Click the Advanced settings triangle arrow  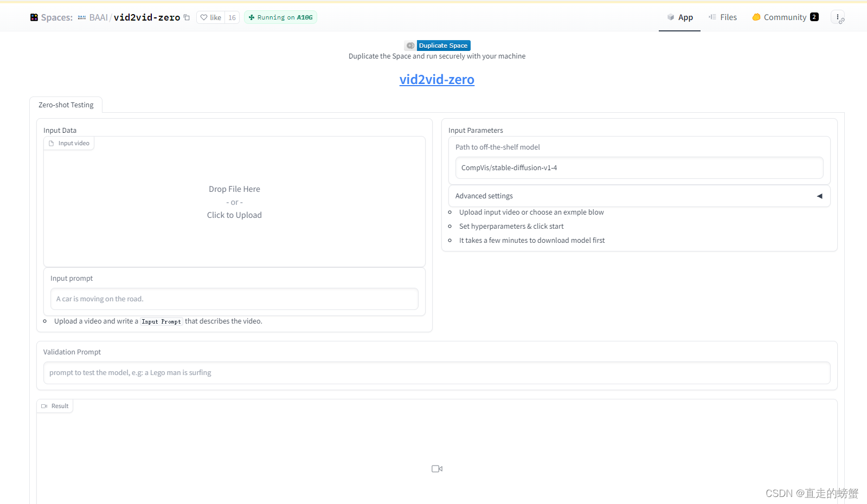(x=820, y=196)
